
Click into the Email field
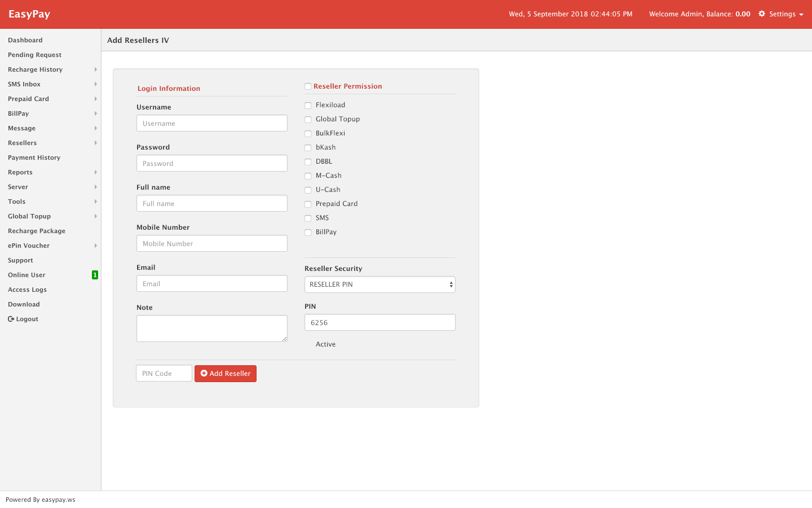click(x=212, y=283)
